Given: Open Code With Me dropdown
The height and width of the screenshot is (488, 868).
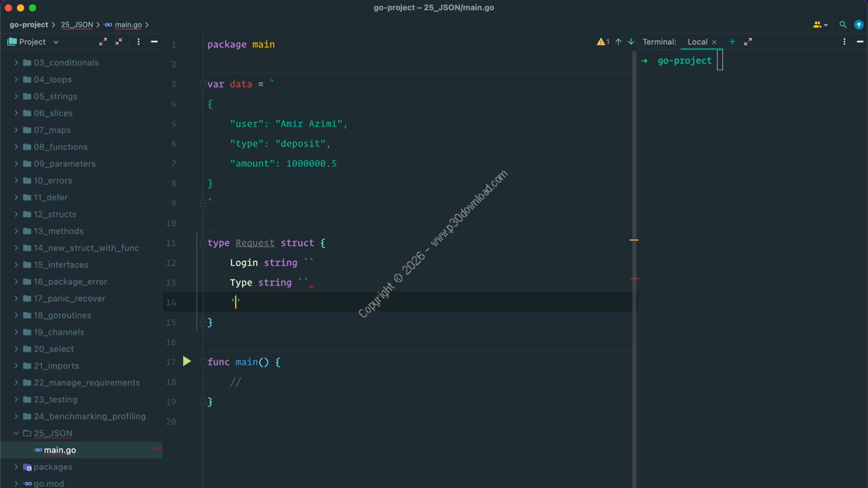Looking at the screenshot, I should [820, 24].
